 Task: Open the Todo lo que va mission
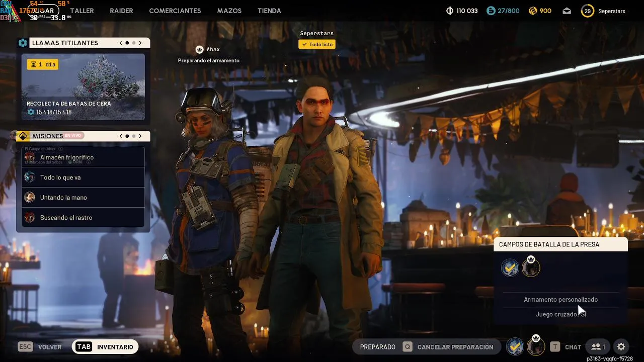click(83, 177)
